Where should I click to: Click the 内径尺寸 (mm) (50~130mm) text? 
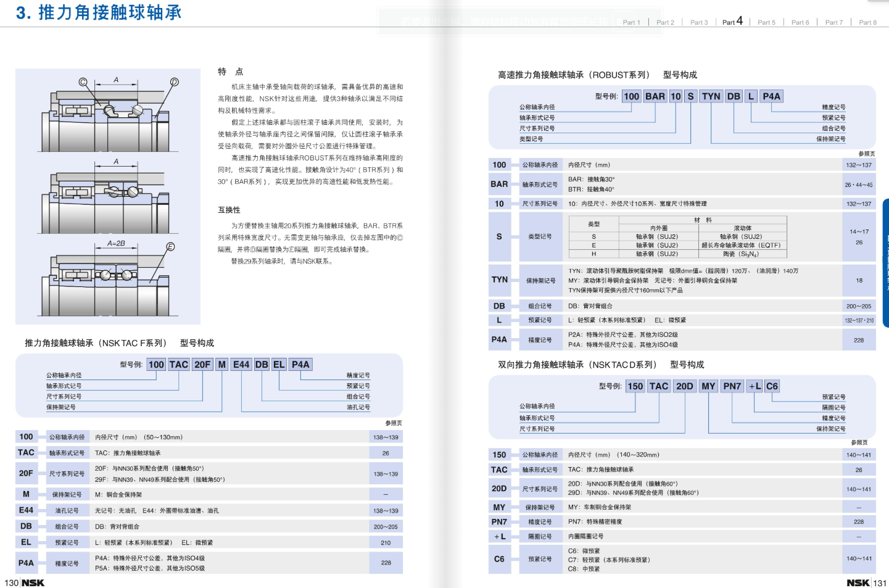[139, 437]
